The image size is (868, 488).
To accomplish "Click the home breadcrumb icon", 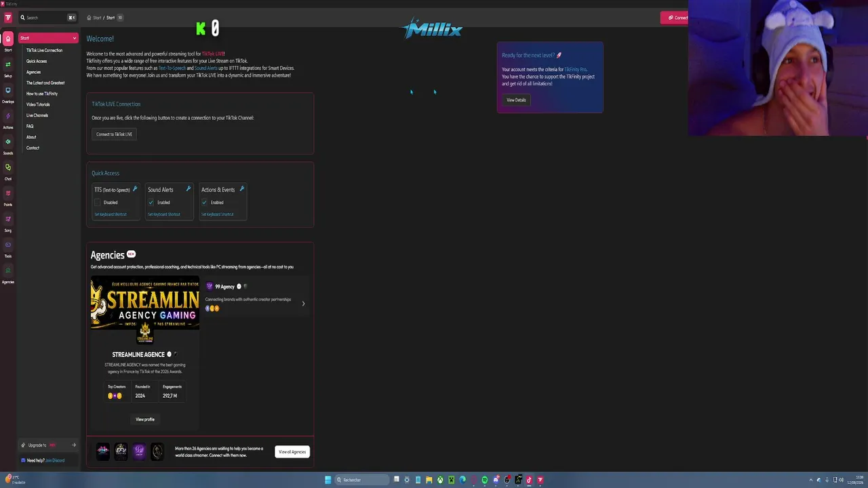I will pyautogui.click(x=89, y=18).
